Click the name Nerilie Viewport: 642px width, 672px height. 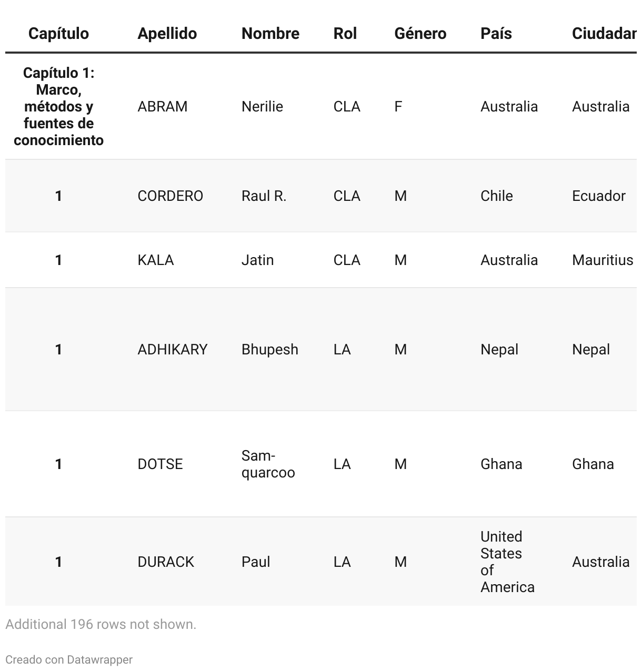point(262,107)
